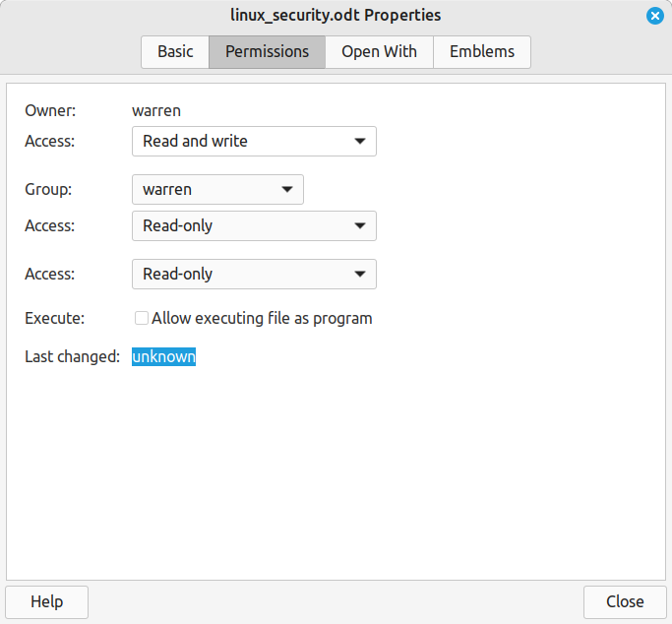Screen dimensions: 672x624
Task: Open the others access Read-only dropdown
Action: (x=254, y=274)
